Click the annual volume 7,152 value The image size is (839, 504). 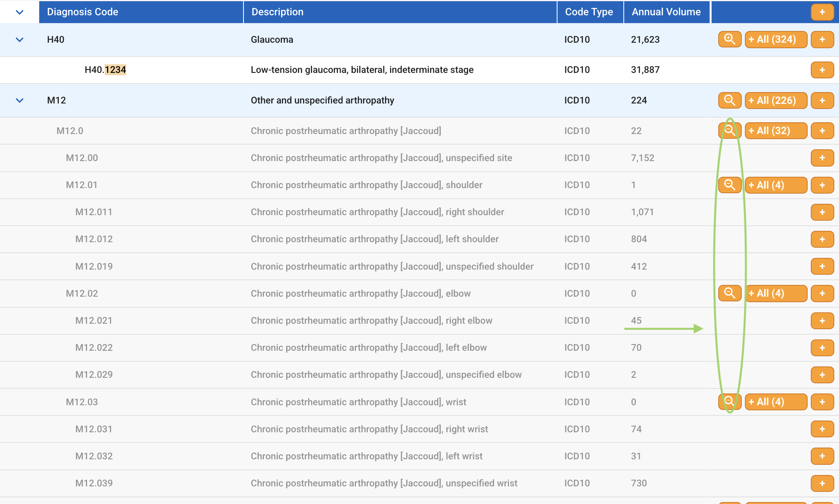pos(643,158)
